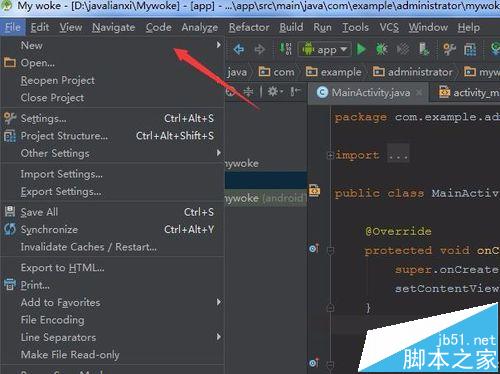Open project panel gear settings dropdown
The image size is (500, 374).
tap(275, 91)
